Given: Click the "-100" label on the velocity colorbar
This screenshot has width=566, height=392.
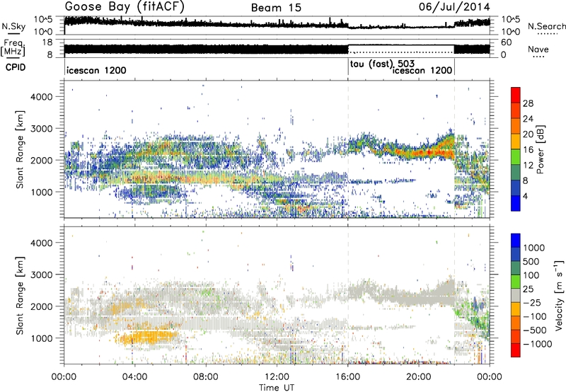Looking at the screenshot, I should (x=535, y=316).
